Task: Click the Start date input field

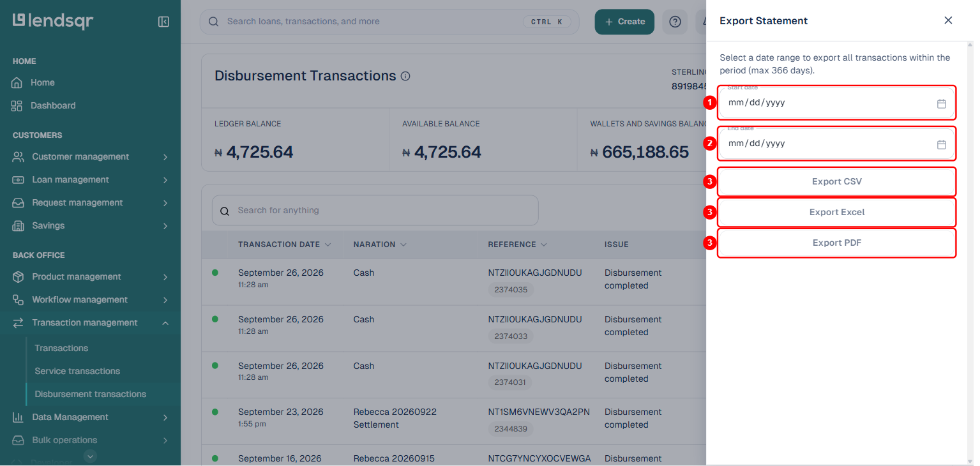Action: [837, 103]
